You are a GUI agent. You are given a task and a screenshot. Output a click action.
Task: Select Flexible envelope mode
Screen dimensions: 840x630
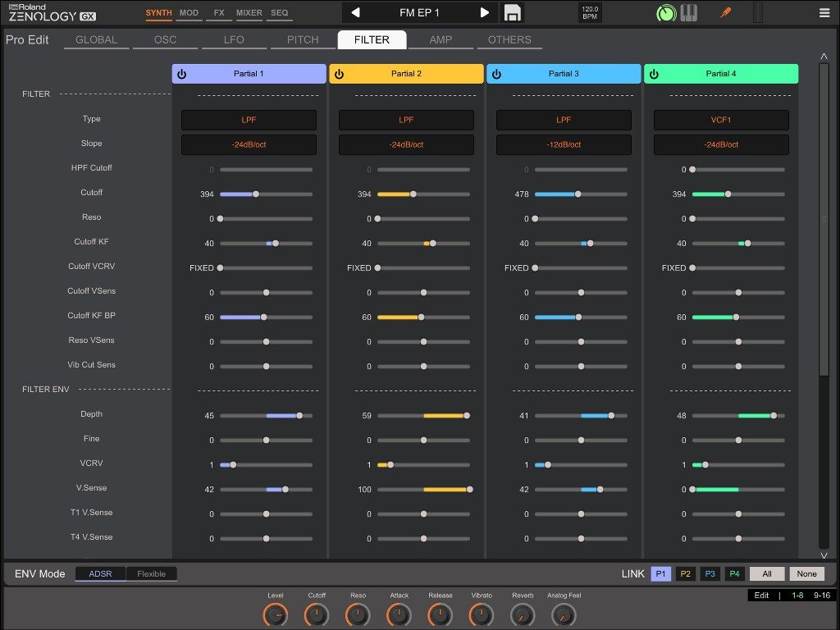(x=151, y=573)
